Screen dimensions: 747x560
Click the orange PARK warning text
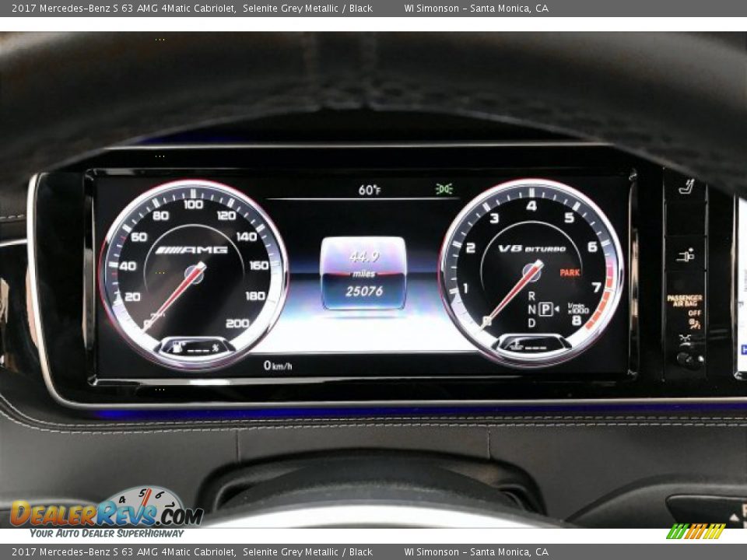click(570, 273)
